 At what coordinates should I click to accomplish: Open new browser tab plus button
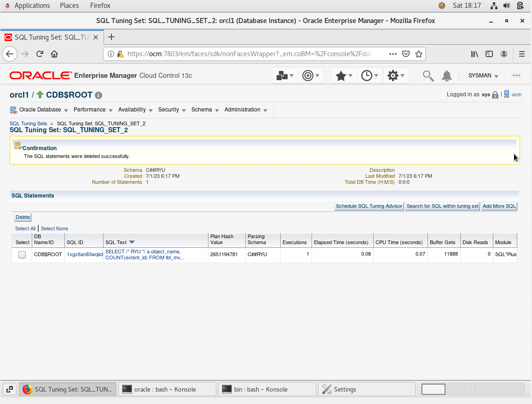point(111,37)
